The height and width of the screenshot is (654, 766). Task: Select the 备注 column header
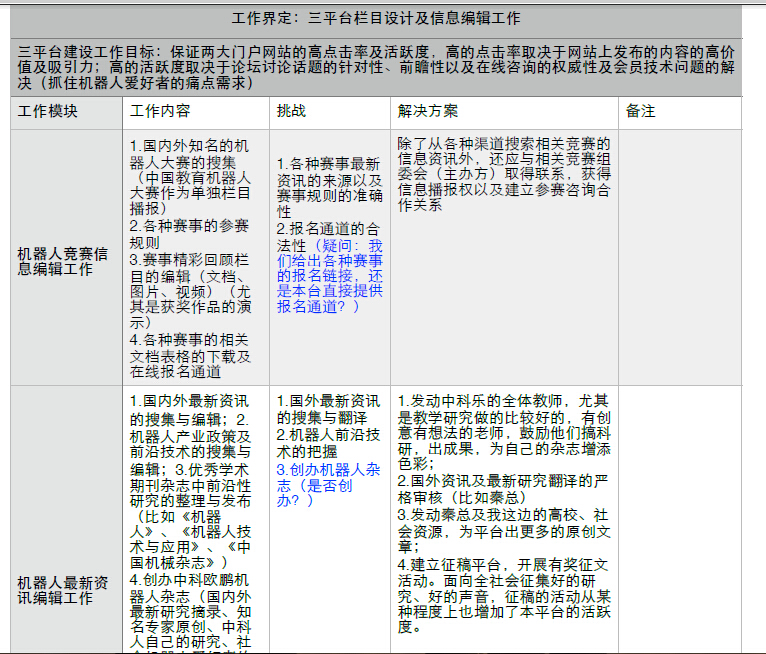pos(640,111)
